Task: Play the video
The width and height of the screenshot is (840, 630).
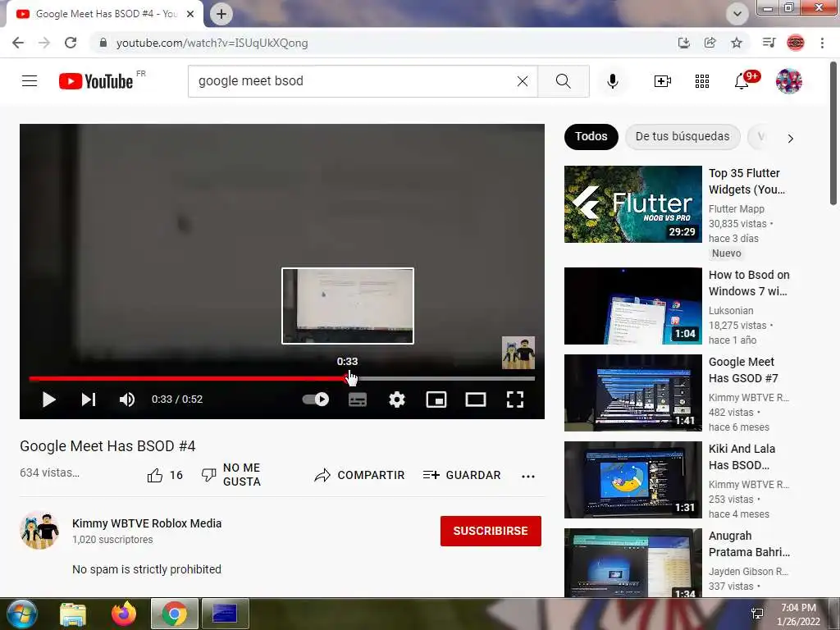Action: pyautogui.click(x=48, y=399)
